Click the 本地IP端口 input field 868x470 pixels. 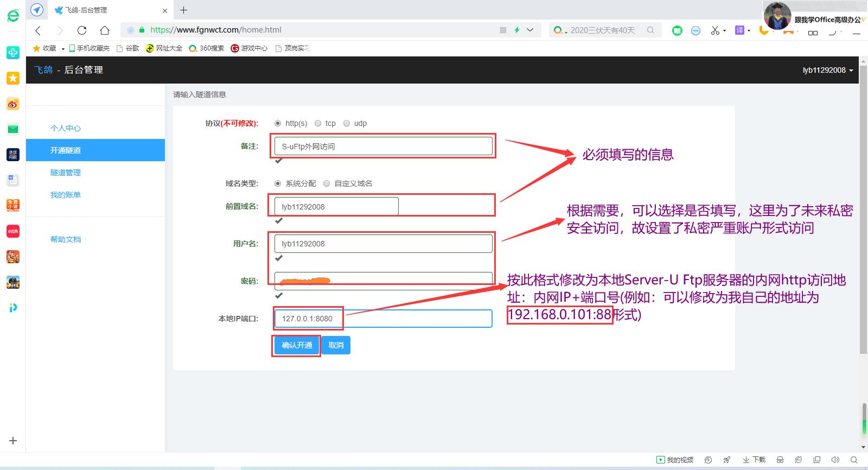coord(384,319)
